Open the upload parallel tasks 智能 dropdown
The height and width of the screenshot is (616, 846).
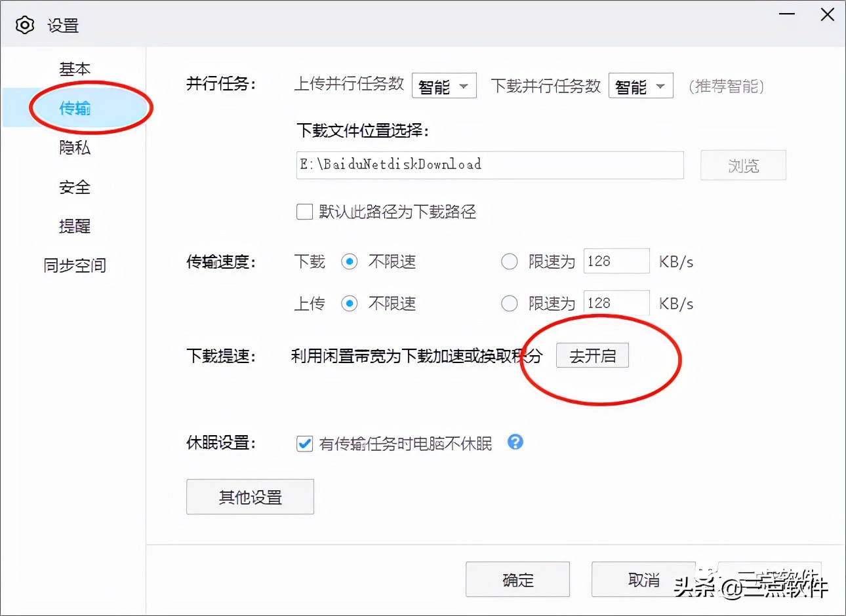[444, 85]
